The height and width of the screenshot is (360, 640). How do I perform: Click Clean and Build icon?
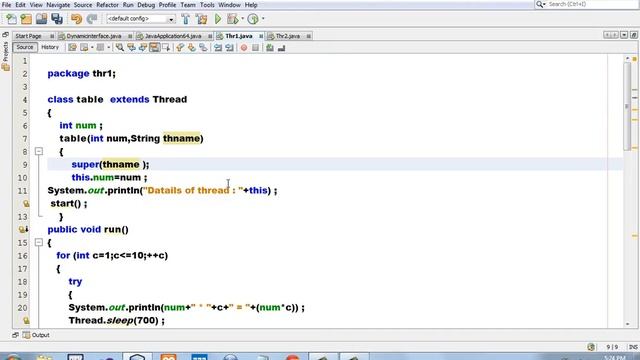tap(202, 19)
